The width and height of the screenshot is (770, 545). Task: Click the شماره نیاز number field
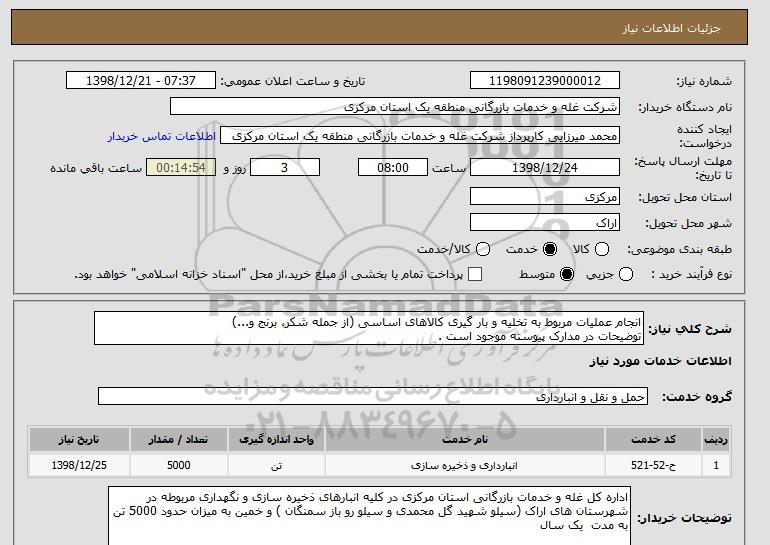545,81
